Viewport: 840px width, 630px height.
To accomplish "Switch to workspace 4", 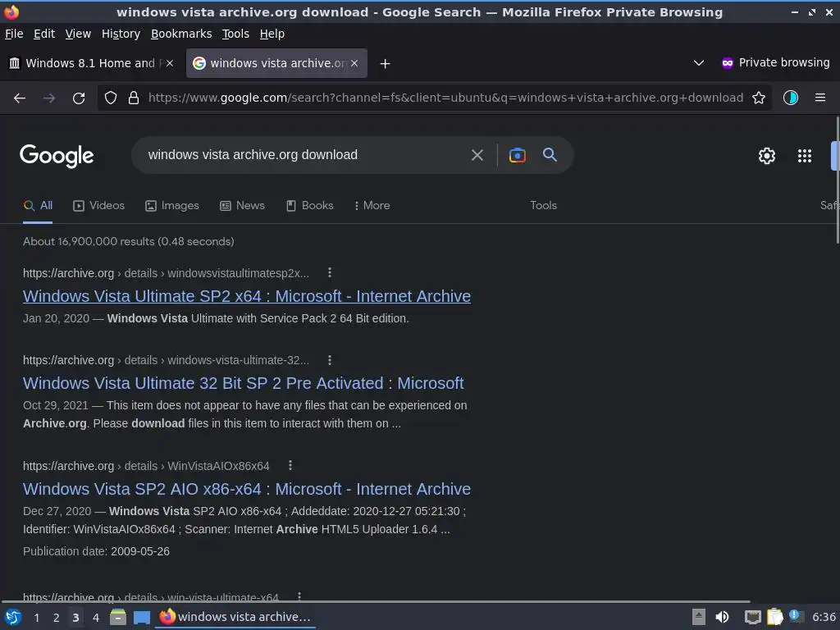I will (96, 618).
